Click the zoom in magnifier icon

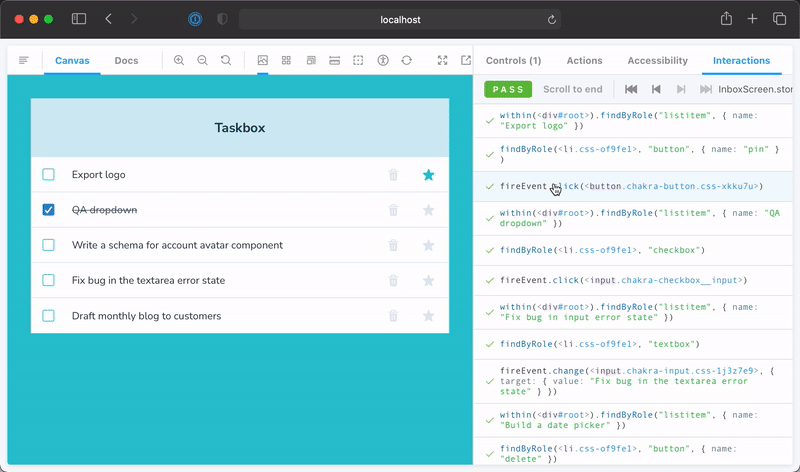click(179, 60)
